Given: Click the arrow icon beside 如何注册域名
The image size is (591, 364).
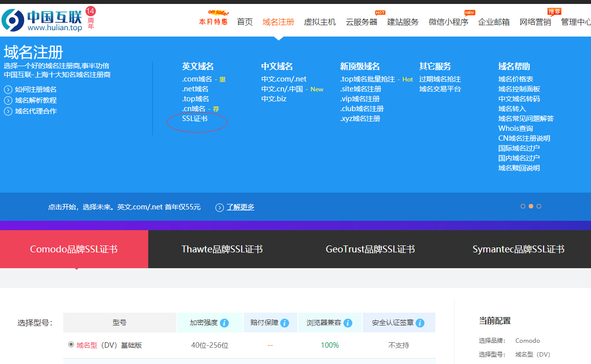Looking at the screenshot, I should coord(8,90).
